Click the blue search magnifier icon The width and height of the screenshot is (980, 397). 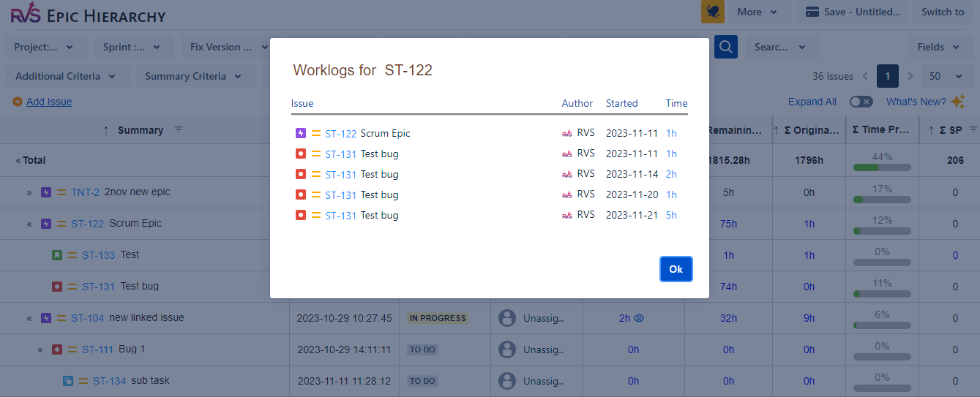coord(725,47)
